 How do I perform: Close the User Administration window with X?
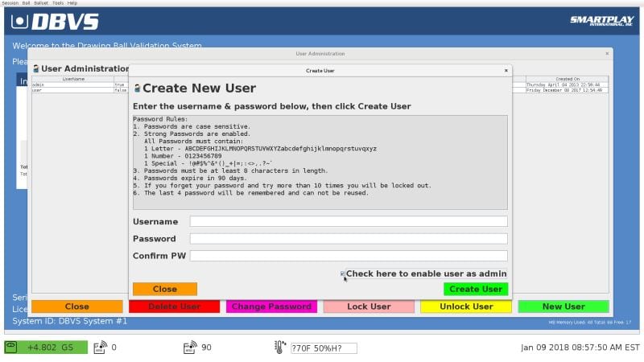pos(607,53)
